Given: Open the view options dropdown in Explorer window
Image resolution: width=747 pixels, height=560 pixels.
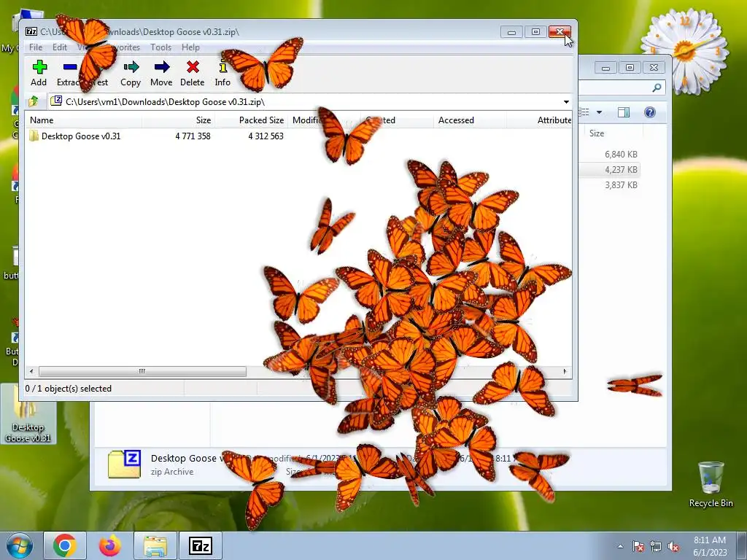Looking at the screenshot, I should (x=600, y=112).
